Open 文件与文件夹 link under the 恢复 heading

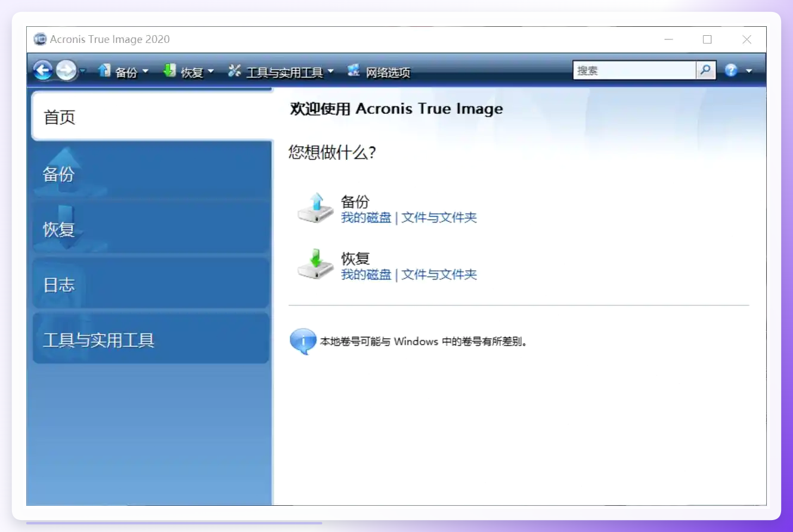439,274
